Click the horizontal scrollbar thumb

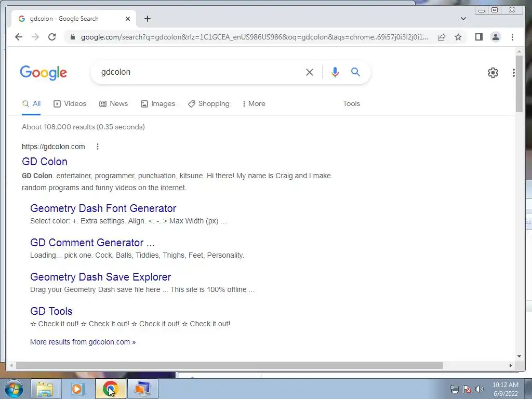[x=229, y=365]
